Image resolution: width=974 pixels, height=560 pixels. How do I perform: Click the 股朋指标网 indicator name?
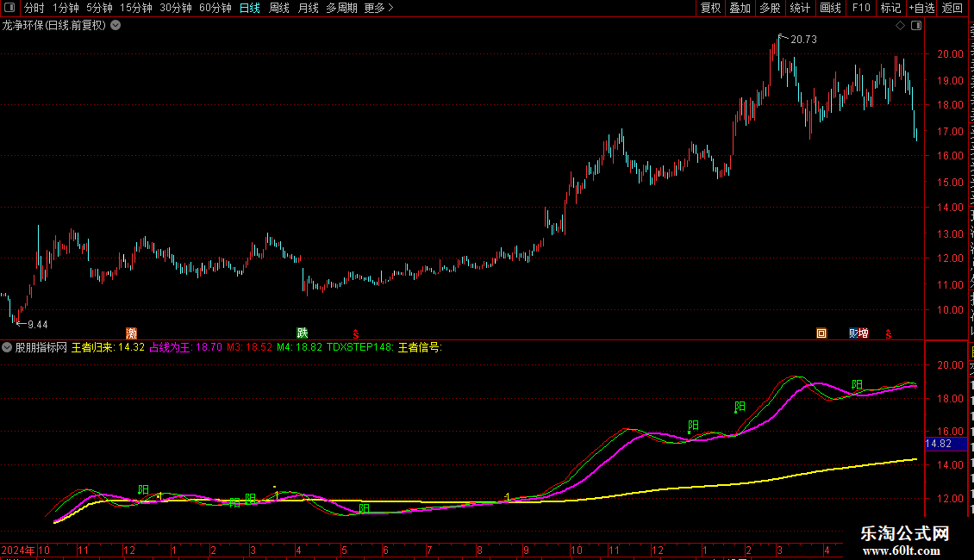pos(41,347)
